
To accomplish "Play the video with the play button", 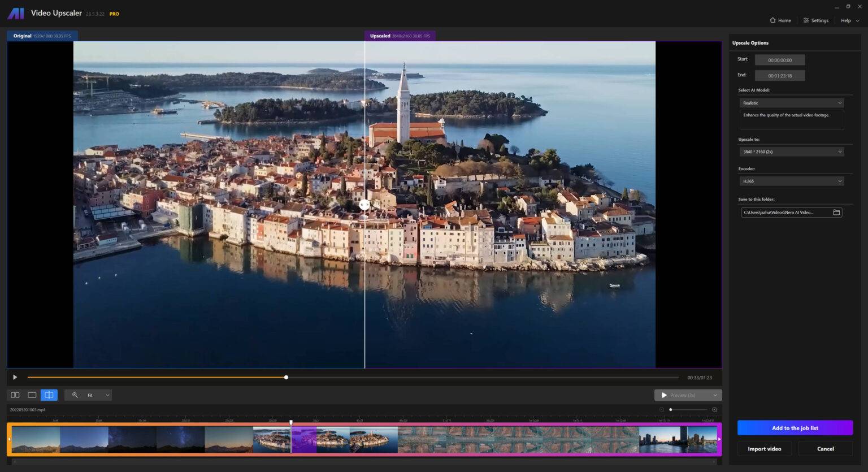I will 15,377.
